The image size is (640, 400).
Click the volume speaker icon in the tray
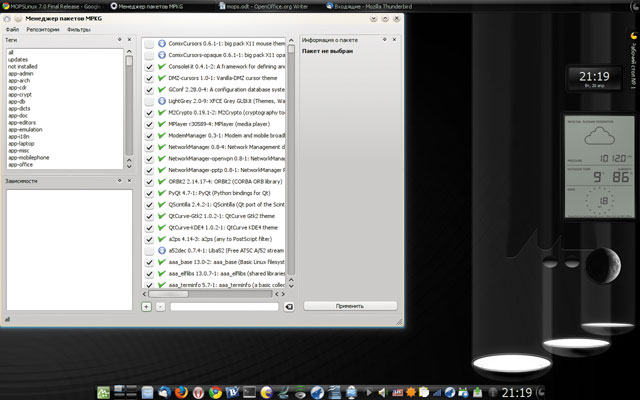(x=382, y=393)
